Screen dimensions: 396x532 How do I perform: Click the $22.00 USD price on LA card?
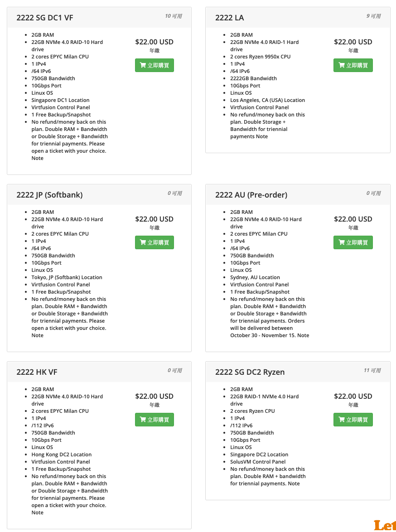[353, 42]
